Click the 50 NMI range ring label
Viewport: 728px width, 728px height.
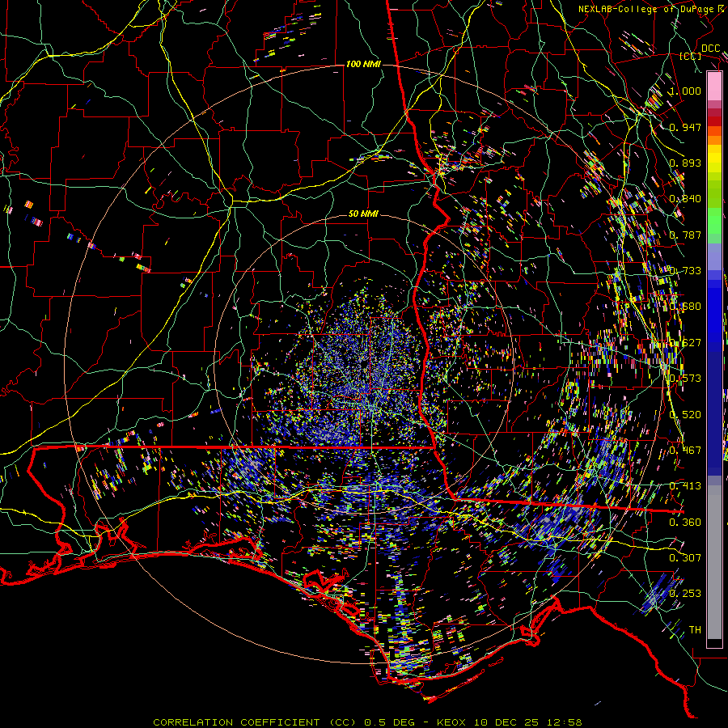[363, 214]
